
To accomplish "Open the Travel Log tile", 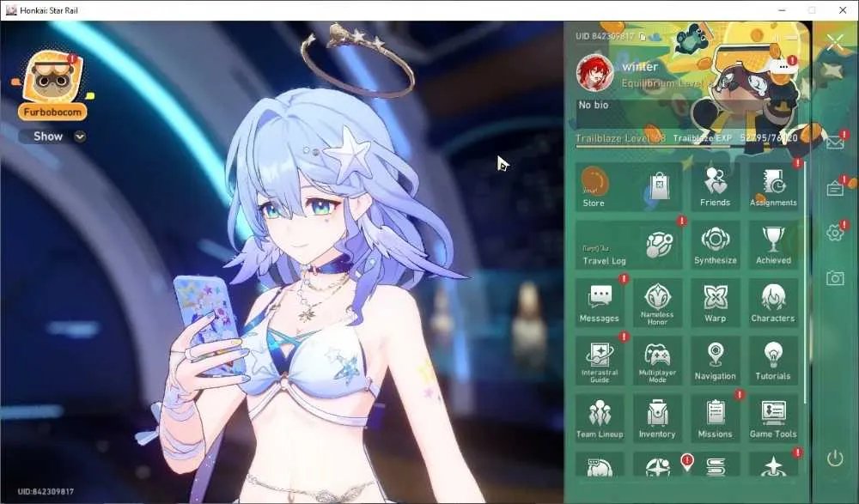I will pyautogui.click(x=629, y=245).
